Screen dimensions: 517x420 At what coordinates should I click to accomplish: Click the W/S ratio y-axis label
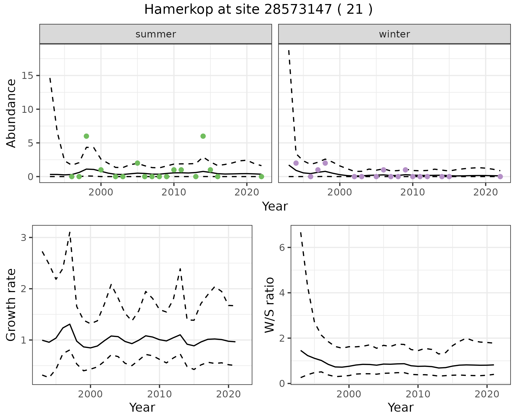coord(270,305)
